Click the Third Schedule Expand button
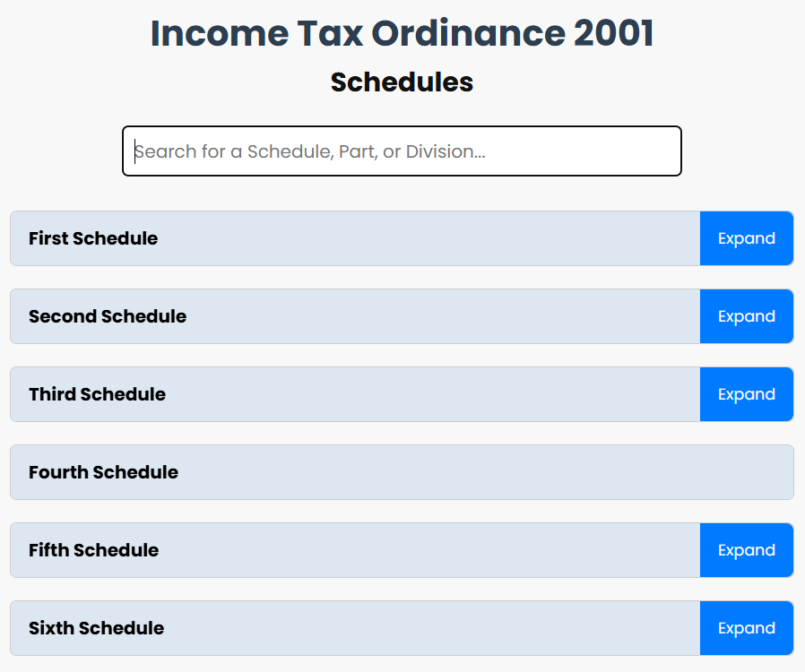 click(x=747, y=394)
